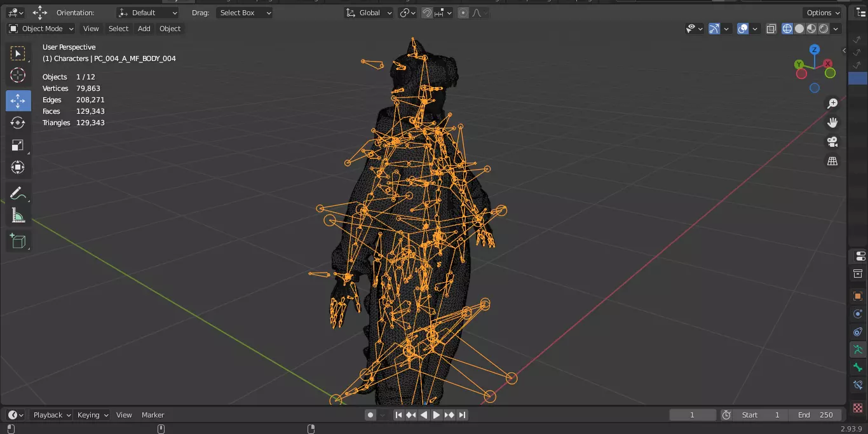Activate the Rotate tool

click(x=18, y=123)
